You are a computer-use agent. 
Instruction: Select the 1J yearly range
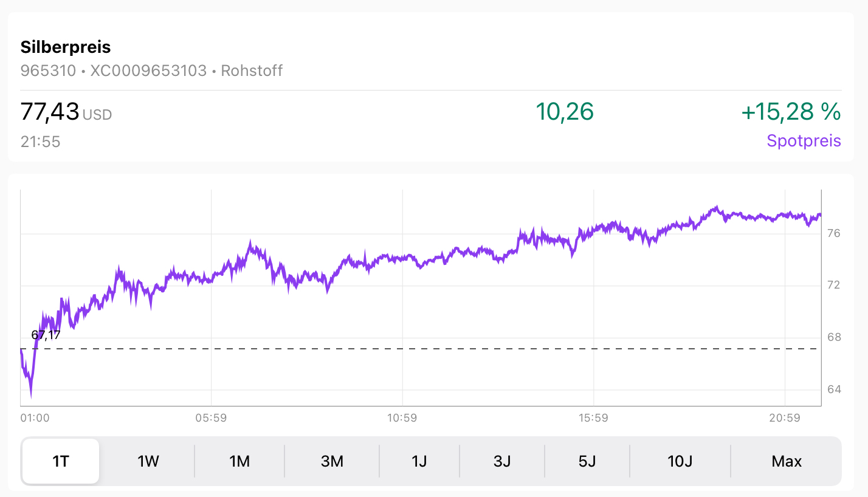point(419,461)
